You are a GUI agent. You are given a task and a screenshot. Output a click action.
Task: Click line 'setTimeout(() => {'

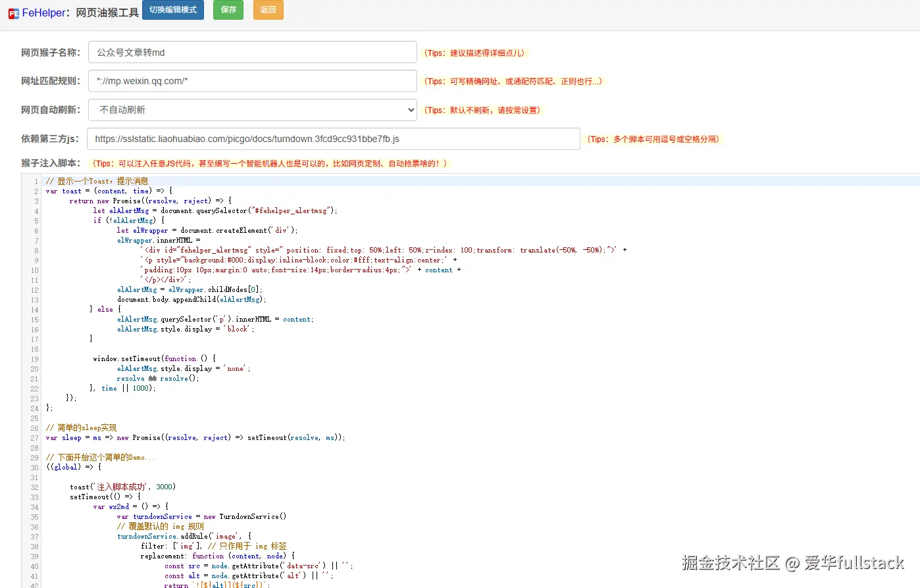[105, 497]
